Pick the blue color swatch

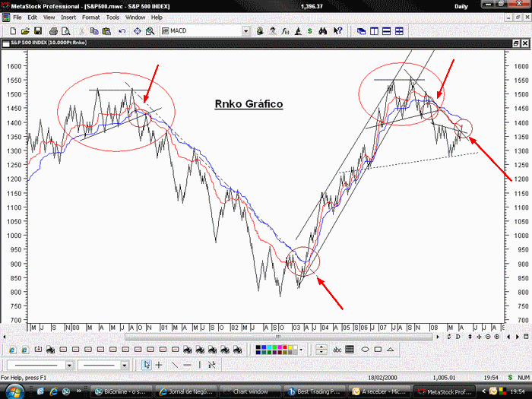(264, 347)
